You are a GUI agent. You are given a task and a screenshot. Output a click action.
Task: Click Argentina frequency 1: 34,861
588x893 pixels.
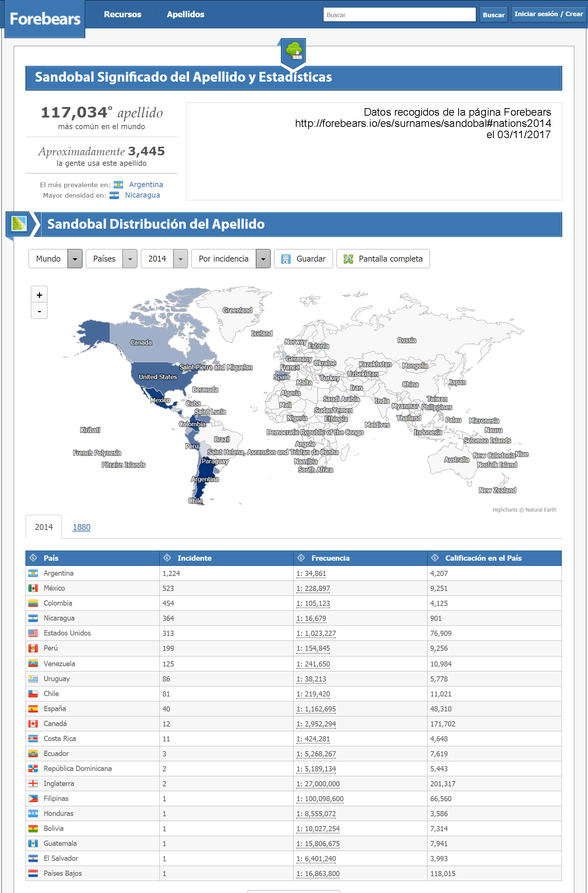point(311,574)
